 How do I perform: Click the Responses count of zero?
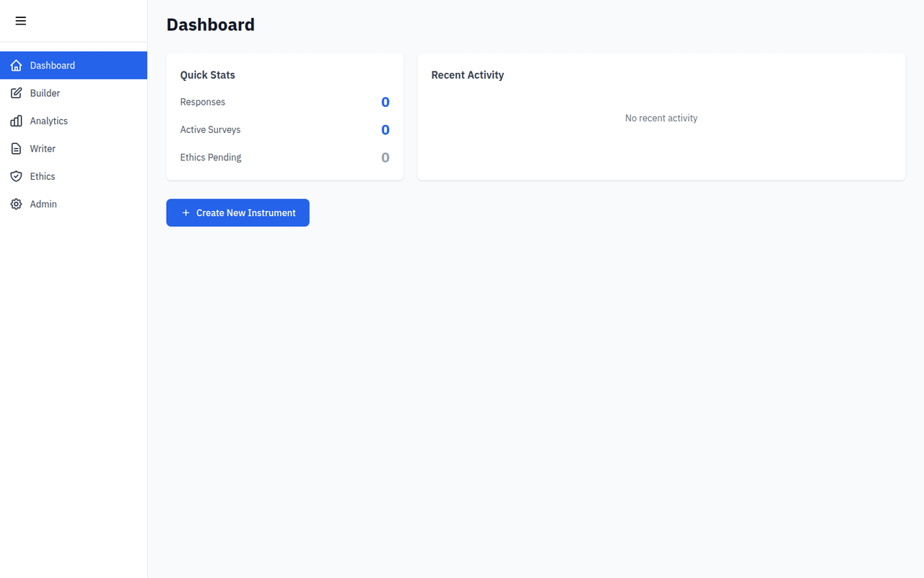[x=385, y=102]
